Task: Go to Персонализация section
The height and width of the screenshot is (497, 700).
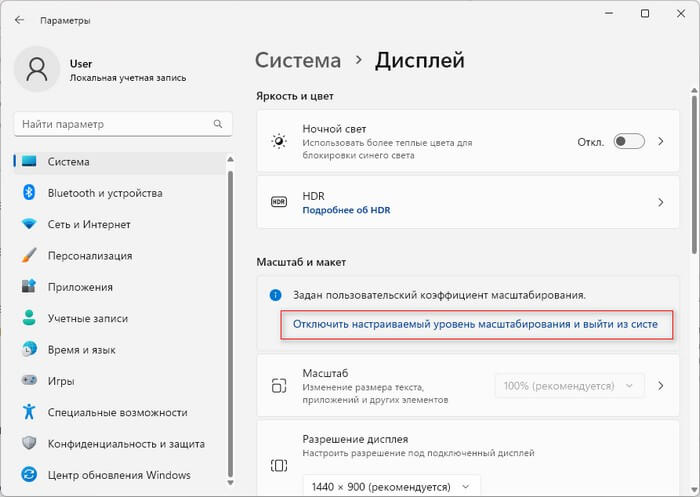Action: pos(120,255)
